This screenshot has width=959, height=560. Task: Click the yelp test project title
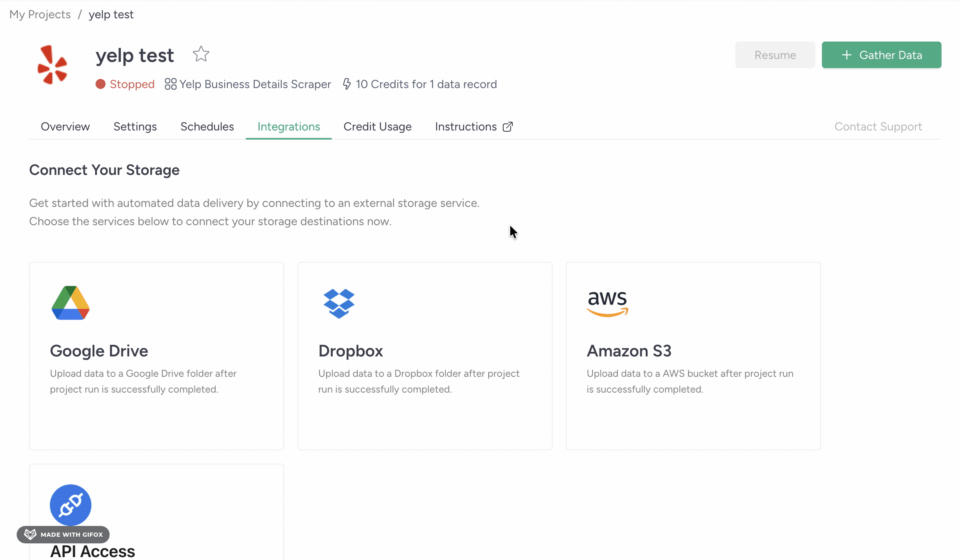tap(135, 55)
